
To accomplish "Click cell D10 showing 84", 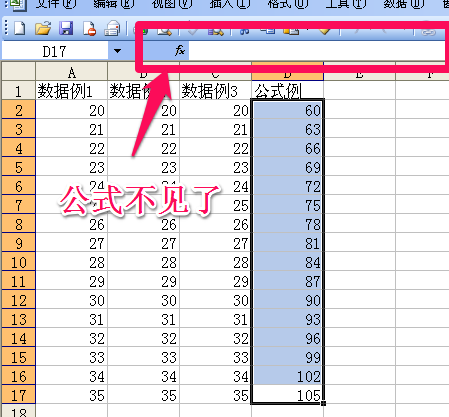I will click(287, 262).
